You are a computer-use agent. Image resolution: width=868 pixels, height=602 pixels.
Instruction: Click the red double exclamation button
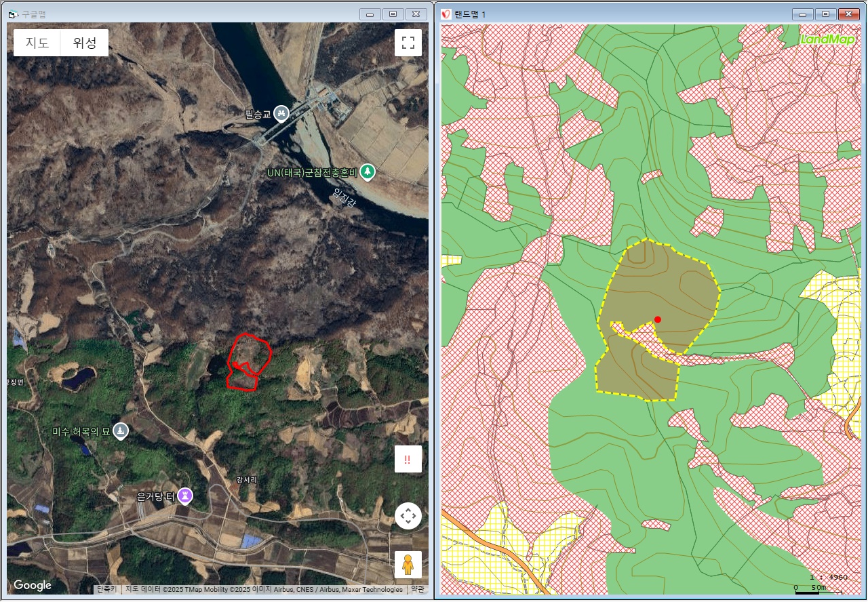(x=408, y=459)
